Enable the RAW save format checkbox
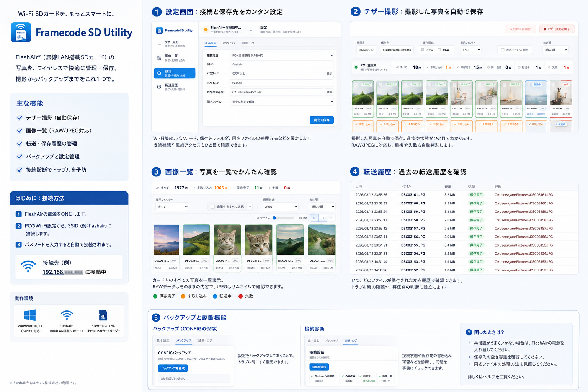 439,50
